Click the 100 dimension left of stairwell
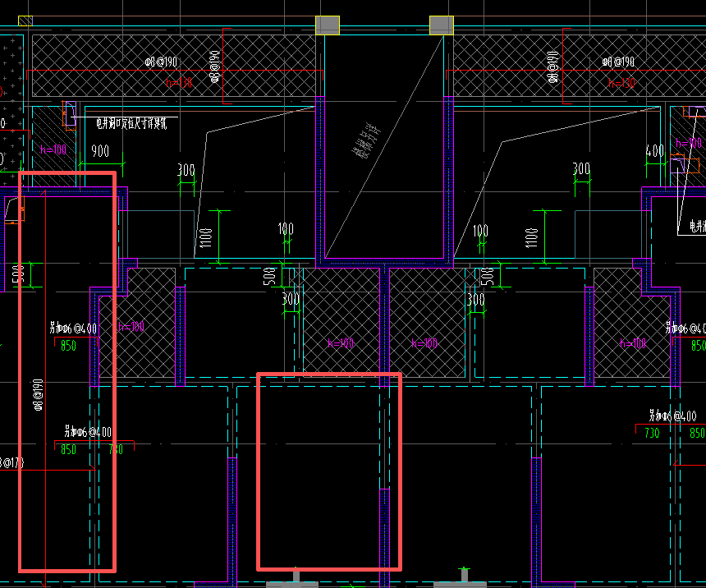706x588 pixels. (x=286, y=229)
